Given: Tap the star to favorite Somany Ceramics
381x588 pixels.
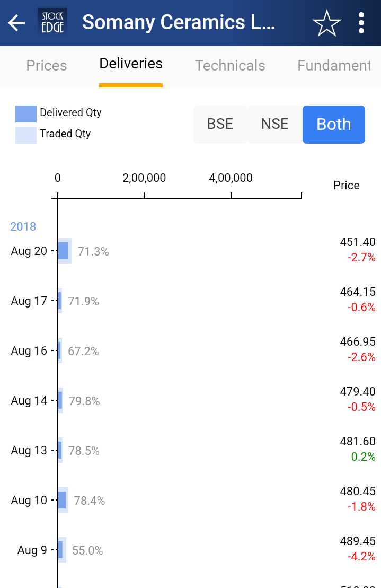Looking at the screenshot, I should [x=327, y=23].
